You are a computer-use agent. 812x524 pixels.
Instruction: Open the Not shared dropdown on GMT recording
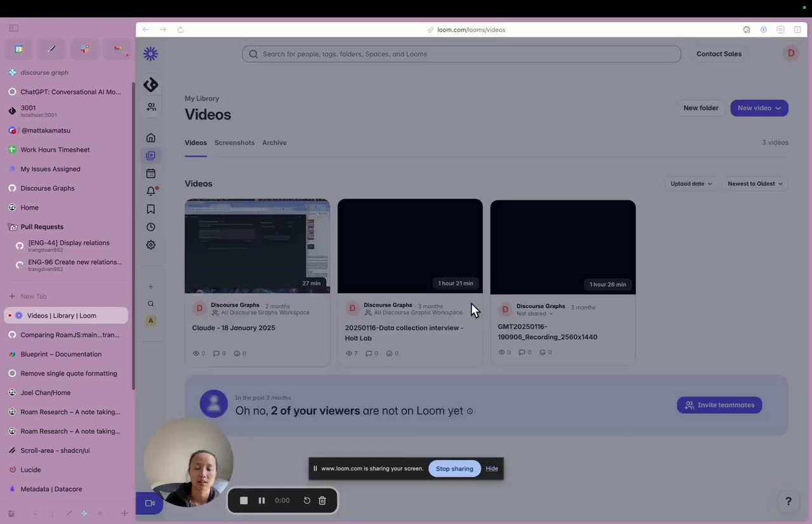[x=534, y=313]
